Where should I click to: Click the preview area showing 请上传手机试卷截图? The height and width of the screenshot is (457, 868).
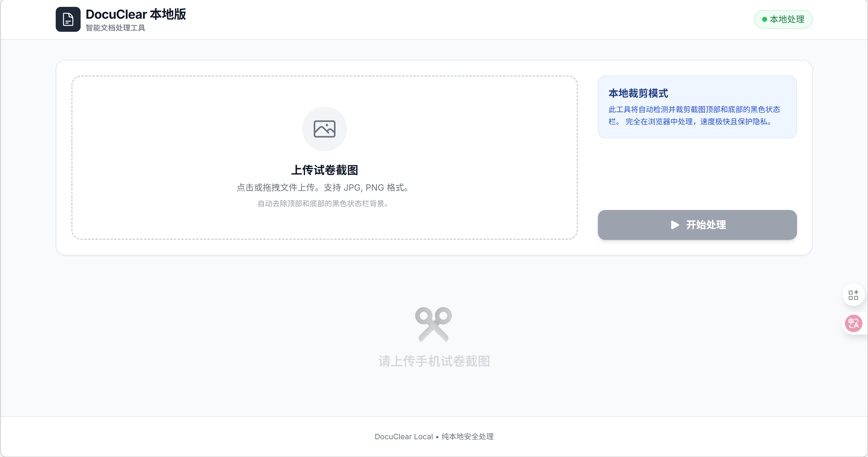pos(434,344)
